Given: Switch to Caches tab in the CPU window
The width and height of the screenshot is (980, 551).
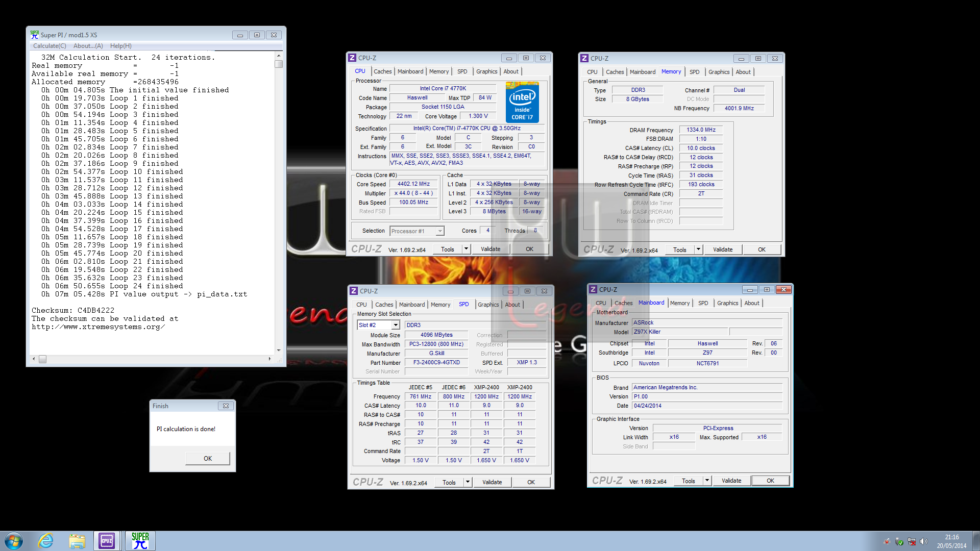Looking at the screenshot, I should [x=382, y=71].
